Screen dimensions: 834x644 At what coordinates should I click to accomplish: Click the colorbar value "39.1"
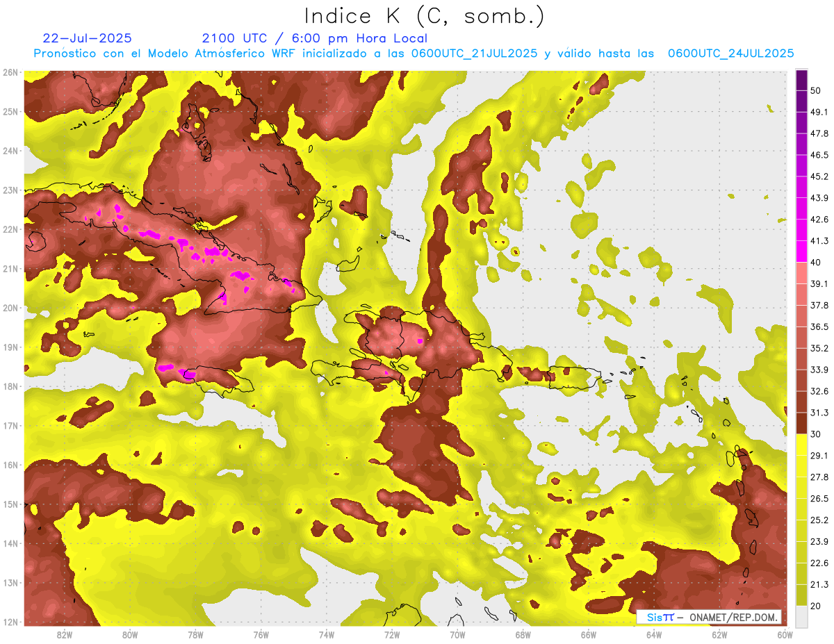click(x=819, y=283)
